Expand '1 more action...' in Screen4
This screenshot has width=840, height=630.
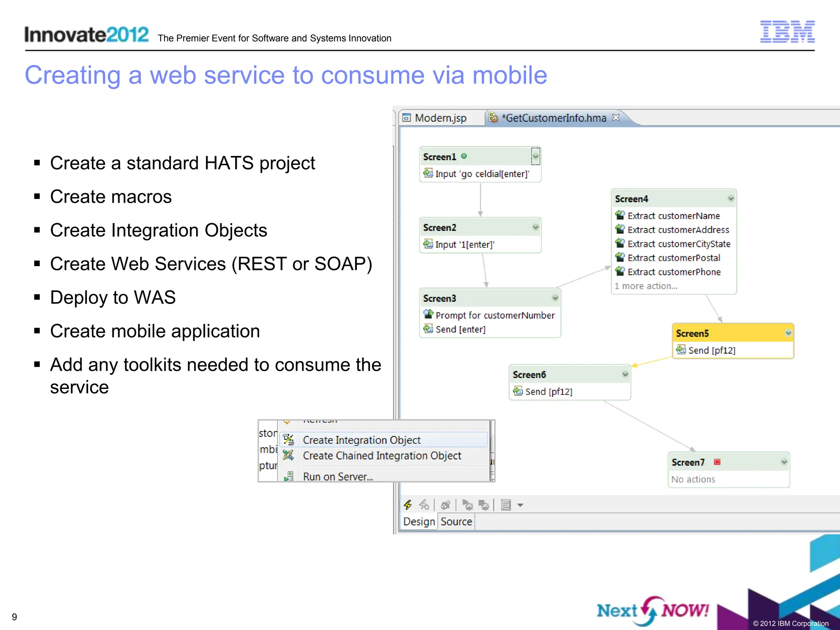pyautogui.click(x=646, y=286)
